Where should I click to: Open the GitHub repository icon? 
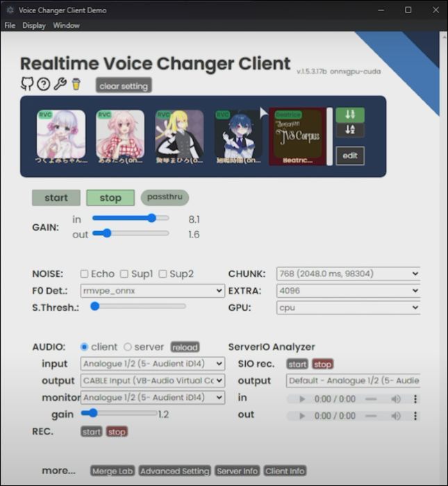pyautogui.click(x=27, y=85)
